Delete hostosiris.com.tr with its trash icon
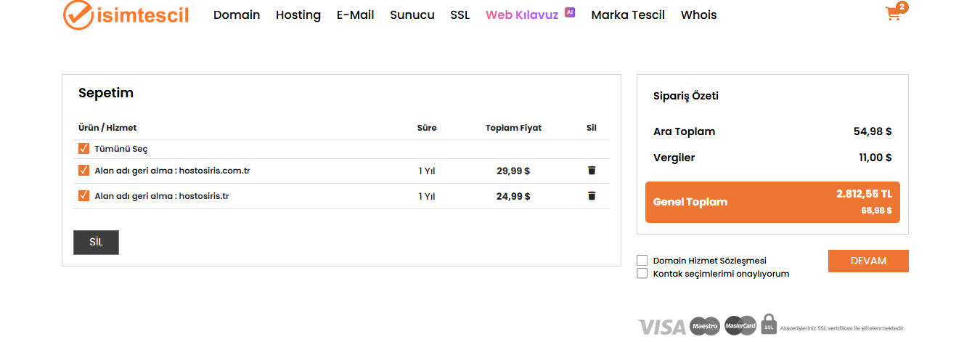Image resolution: width=980 pixels, height=342 pixels. click(592, 171)
